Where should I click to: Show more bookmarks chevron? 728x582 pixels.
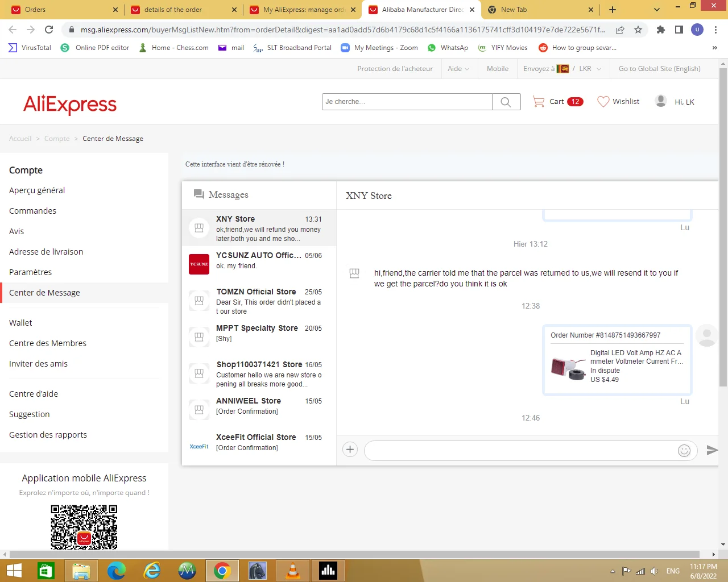[715, 48]
